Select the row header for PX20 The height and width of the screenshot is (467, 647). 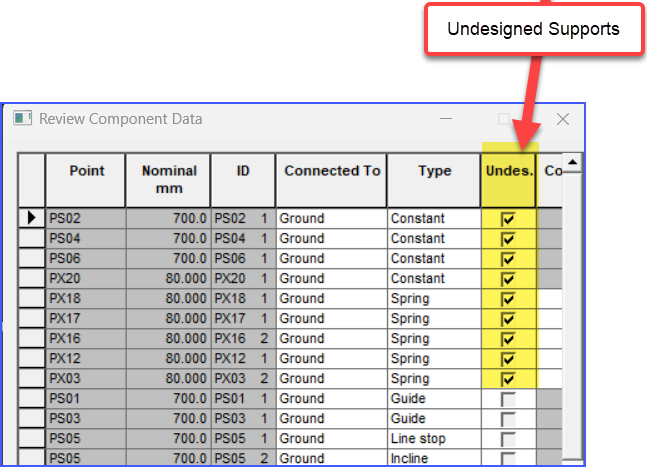click(x=31, y=278)
